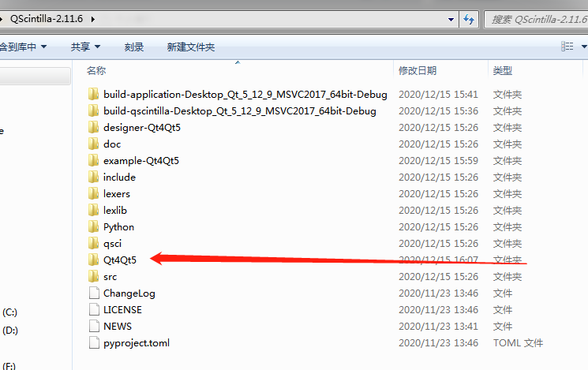Select the (F:) drive in navigation pane

point(9,365)
